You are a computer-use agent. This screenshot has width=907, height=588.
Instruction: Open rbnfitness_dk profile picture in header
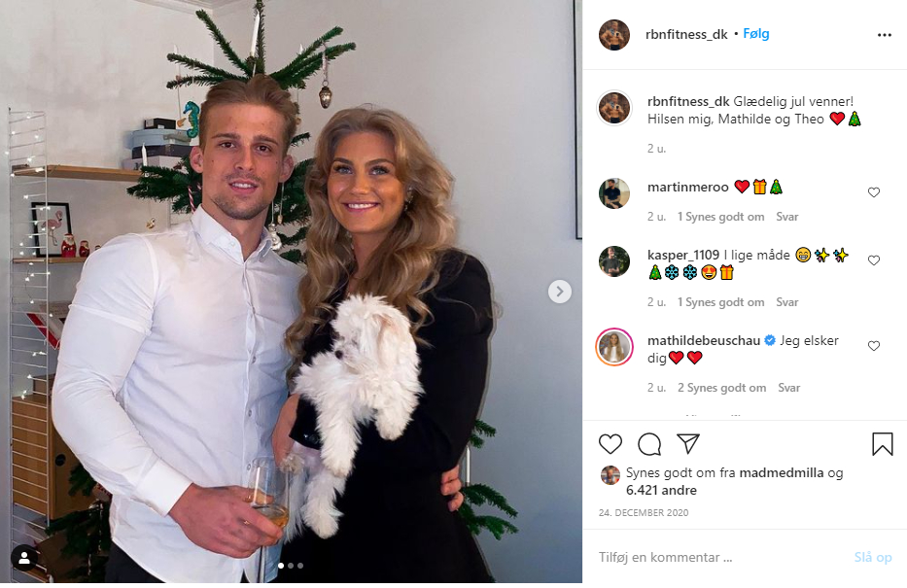pos(614,35)
